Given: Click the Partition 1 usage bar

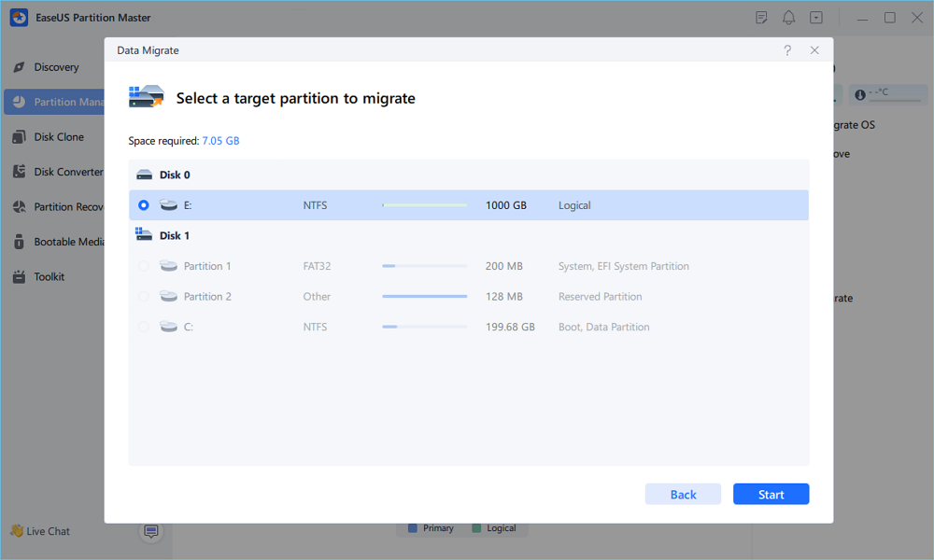Looking at the screenshot, I should [x=425, y=266].
